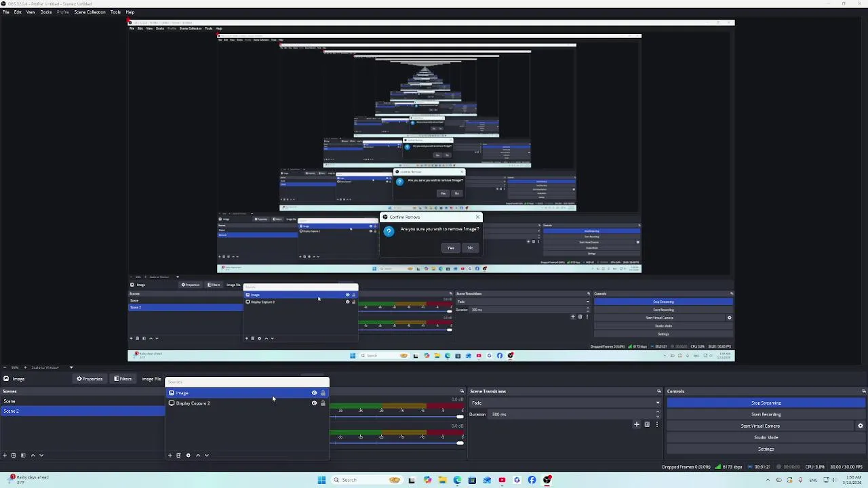Remove transition using Scene Transitions trash icon

(647, 424)
